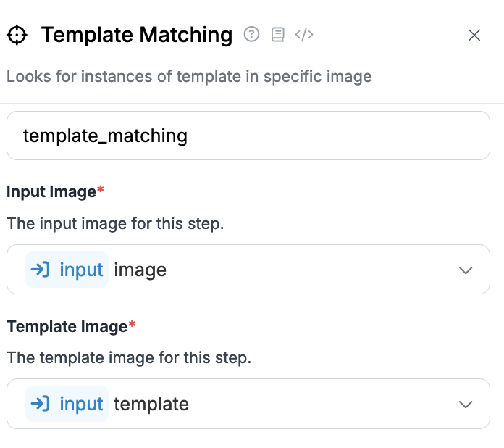This screenshot has width=504, height=448.
Task: Expand the Template Image dropdown chevron
Action: pyautogui.click(x=466, y=404)
